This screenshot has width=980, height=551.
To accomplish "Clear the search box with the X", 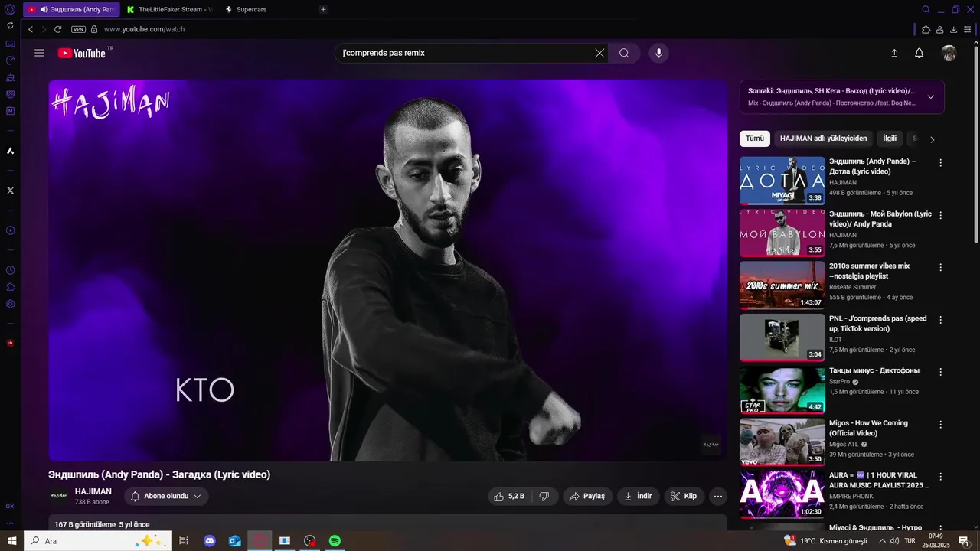I will pos(599,53).
